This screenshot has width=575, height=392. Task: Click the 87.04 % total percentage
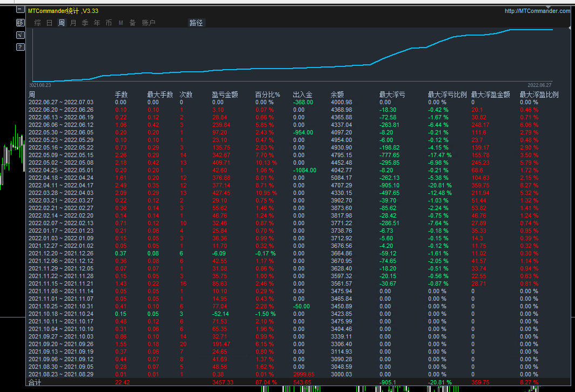click(266, 382)
